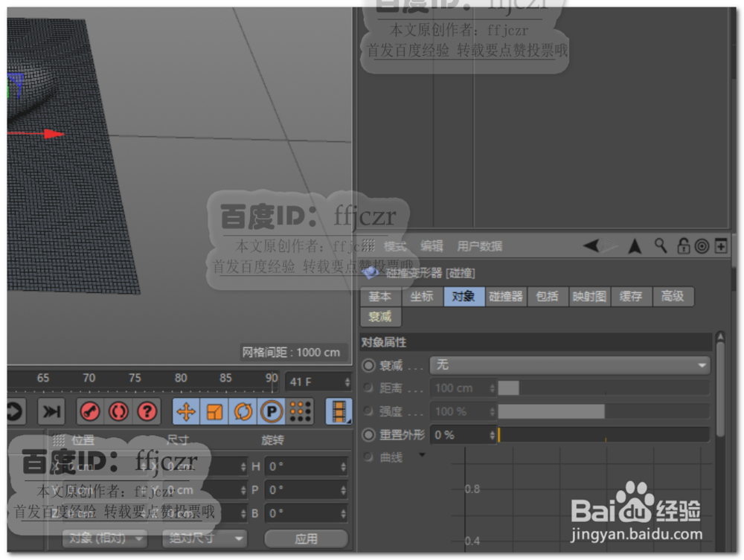Click the 强度 value stepper arrows
The width and height of the screenshot is (744, 560).
492,411
